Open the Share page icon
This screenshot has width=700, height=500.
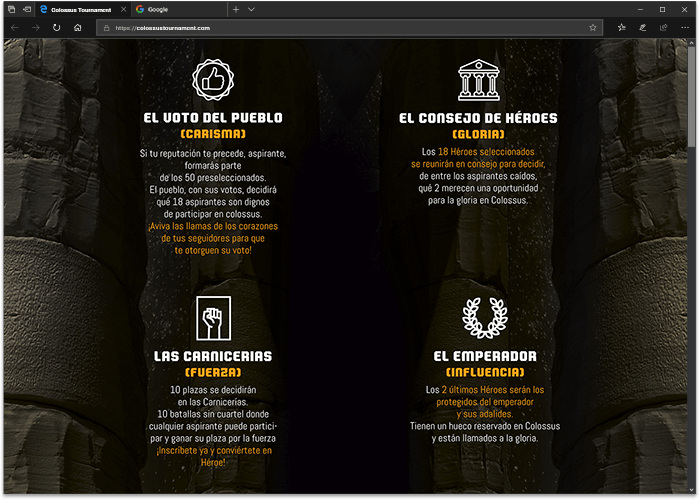[664, 28]
